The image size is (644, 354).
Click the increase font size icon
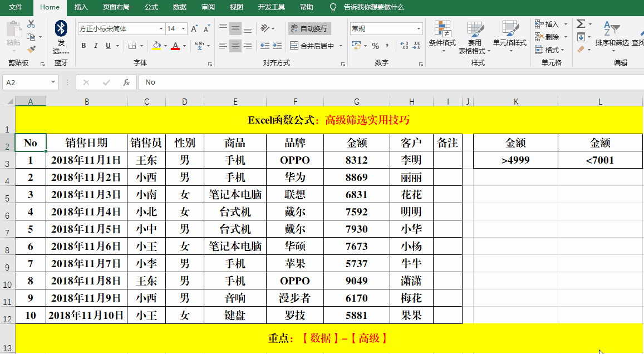194,29
